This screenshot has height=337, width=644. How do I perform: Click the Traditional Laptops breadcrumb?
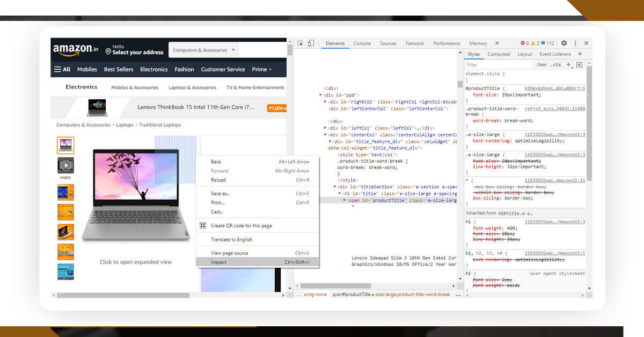[x=160, y=125]
